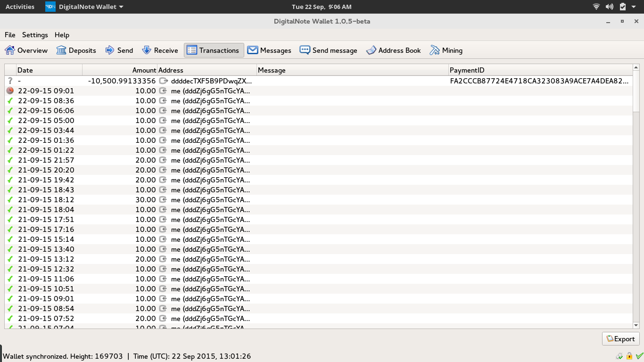644x362 pixels.
Task: Click incoming icon on 22-09-15 06:06 row
Action: 163,111
